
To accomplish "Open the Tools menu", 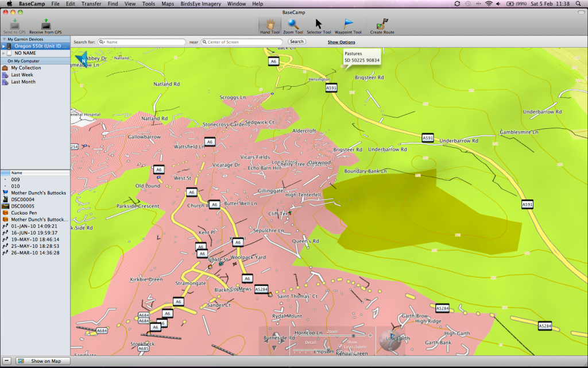I will coord(149,4).
